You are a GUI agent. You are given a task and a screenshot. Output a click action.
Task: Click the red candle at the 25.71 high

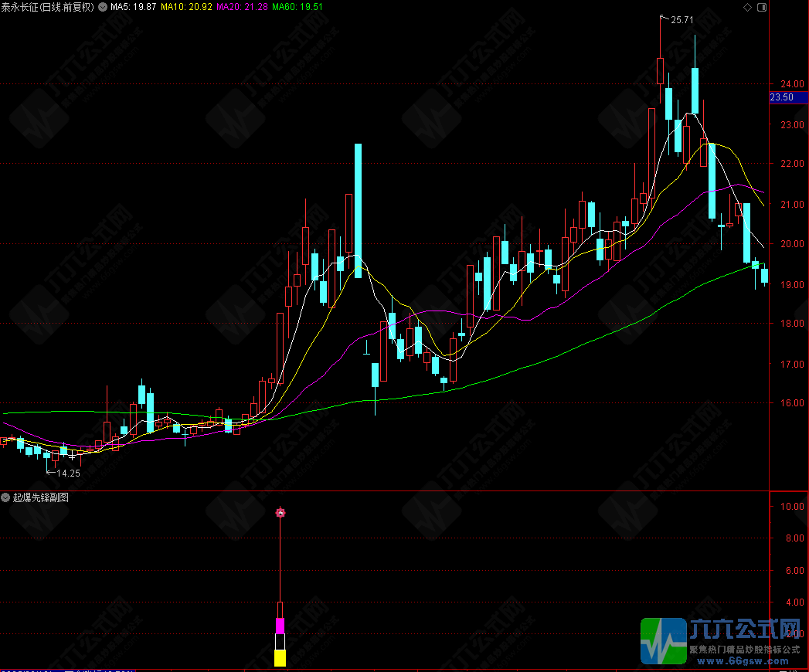tap(661, 70)
